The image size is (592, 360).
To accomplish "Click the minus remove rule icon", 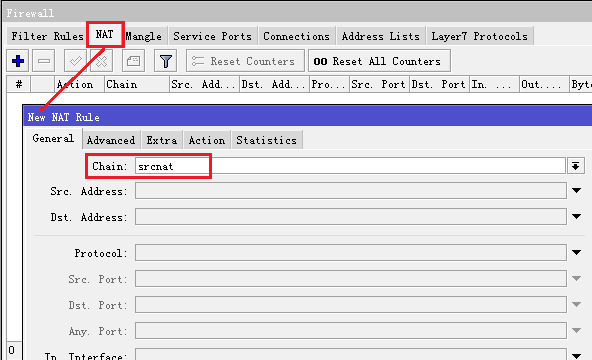I will coord(44,61).
